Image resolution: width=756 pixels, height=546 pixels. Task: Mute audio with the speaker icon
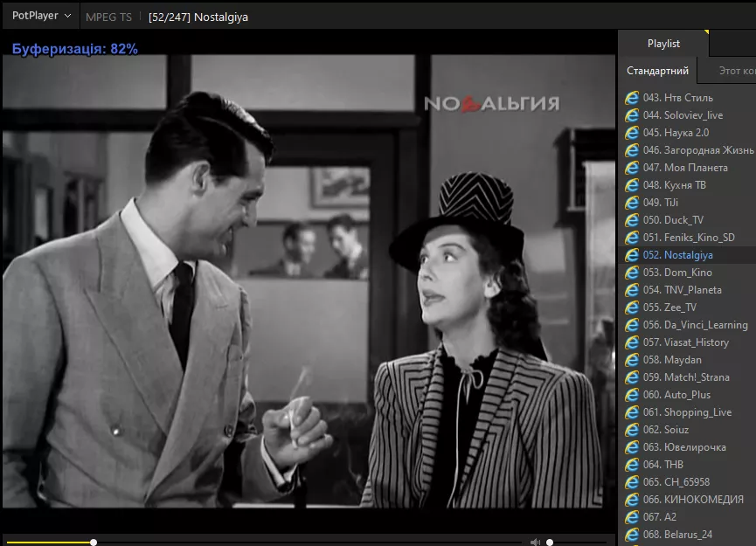[535, 543]
